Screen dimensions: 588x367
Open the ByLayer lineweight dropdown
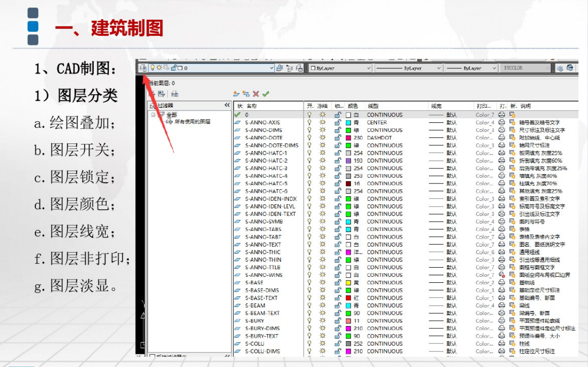pos(494,68)
